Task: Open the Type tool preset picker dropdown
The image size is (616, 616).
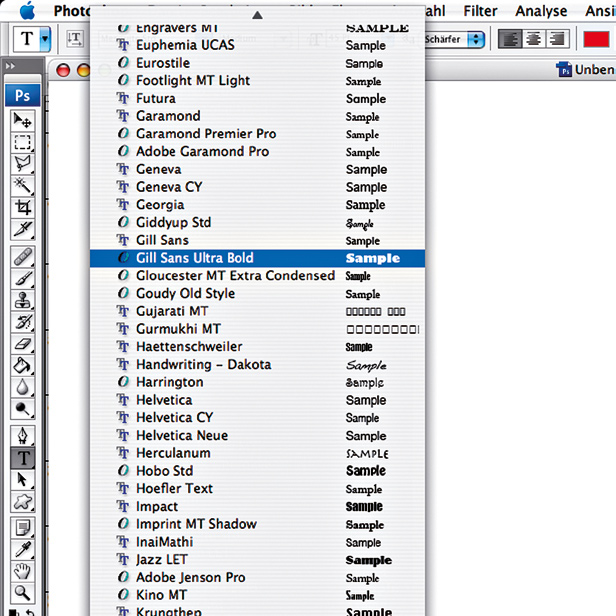Action: click(46, 39)
